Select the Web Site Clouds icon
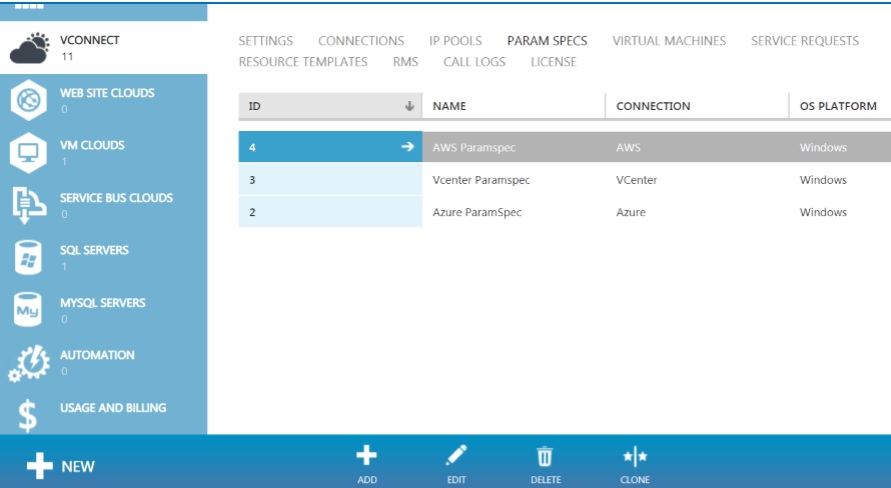Viewport: 891px width, 488px height. 28,101
